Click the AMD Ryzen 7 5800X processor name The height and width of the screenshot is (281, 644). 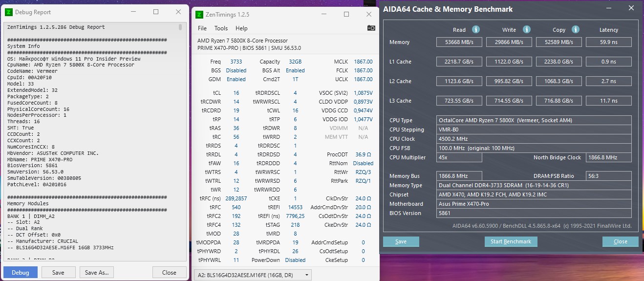point(242,41)
